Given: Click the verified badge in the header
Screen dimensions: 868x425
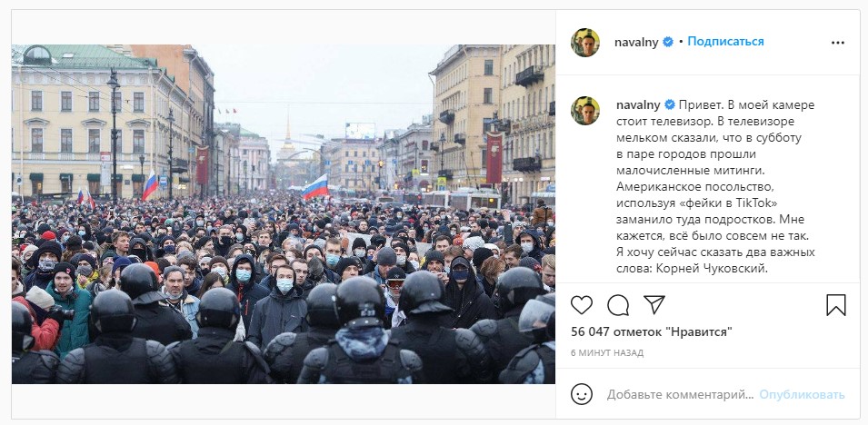Looking at the screenshot, I should (x=668, y=42).
